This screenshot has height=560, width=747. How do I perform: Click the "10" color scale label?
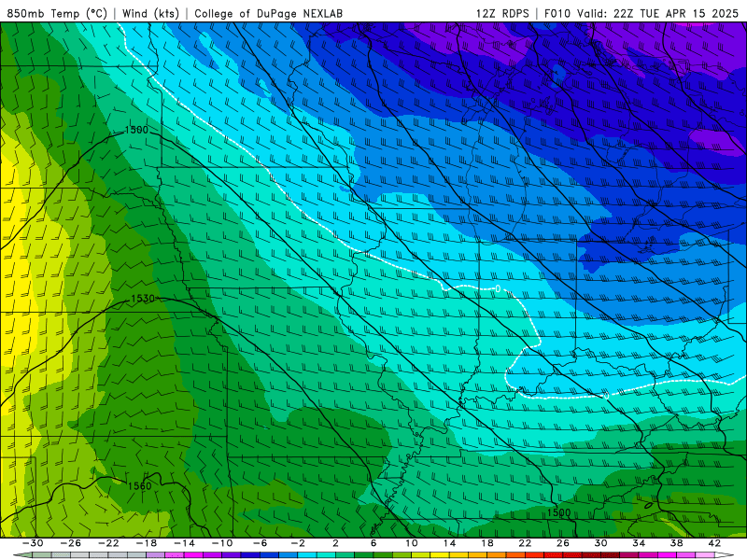click(x=412, y=543)
